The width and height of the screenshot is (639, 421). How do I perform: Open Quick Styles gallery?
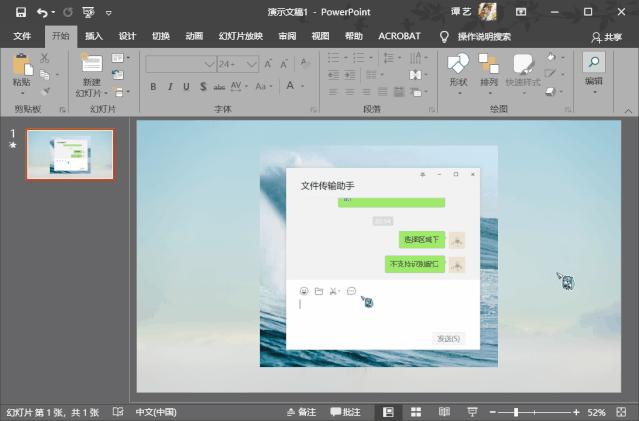point(523,73)
